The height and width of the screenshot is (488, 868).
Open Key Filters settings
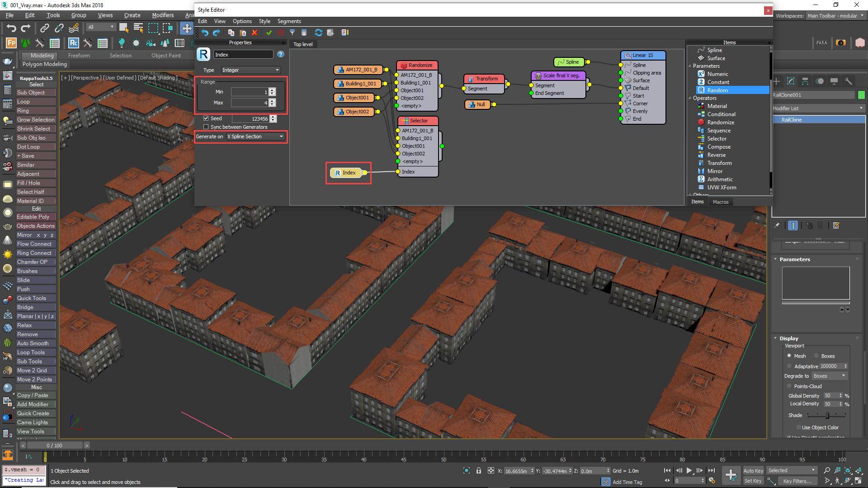click(797, 481)
